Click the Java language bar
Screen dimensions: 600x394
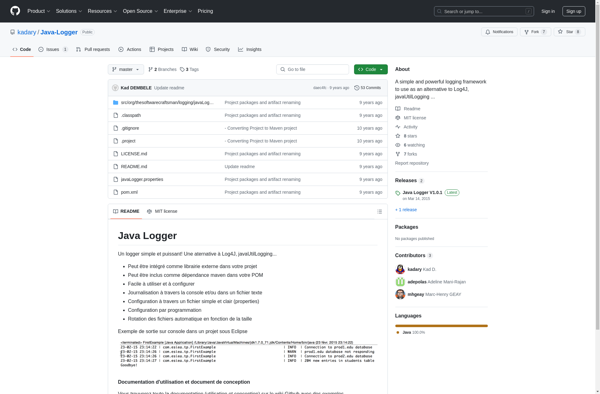(x=441, y=326)
